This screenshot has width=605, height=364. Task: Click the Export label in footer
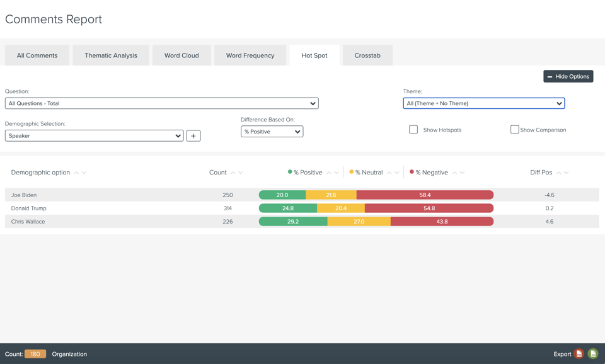click(562, 354)
